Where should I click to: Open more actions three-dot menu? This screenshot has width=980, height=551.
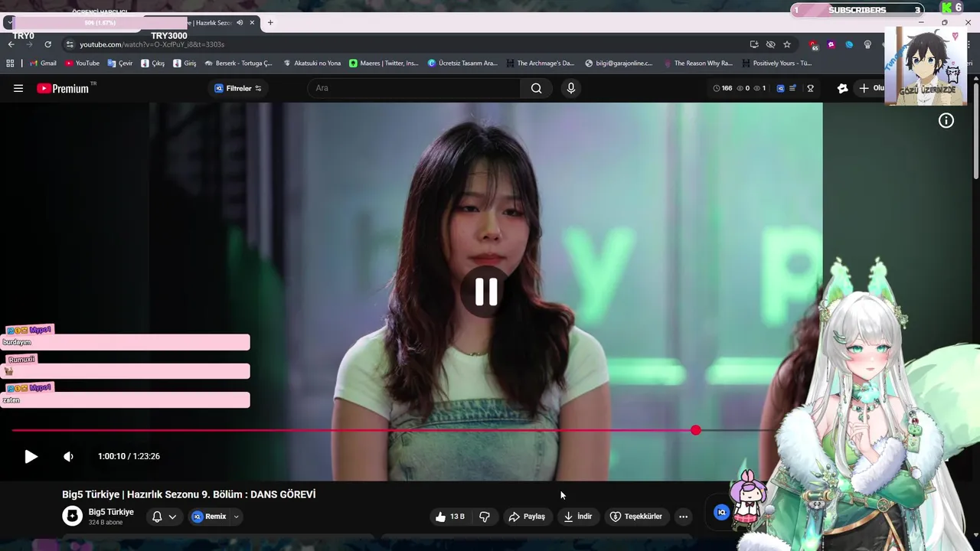point(683,517)
